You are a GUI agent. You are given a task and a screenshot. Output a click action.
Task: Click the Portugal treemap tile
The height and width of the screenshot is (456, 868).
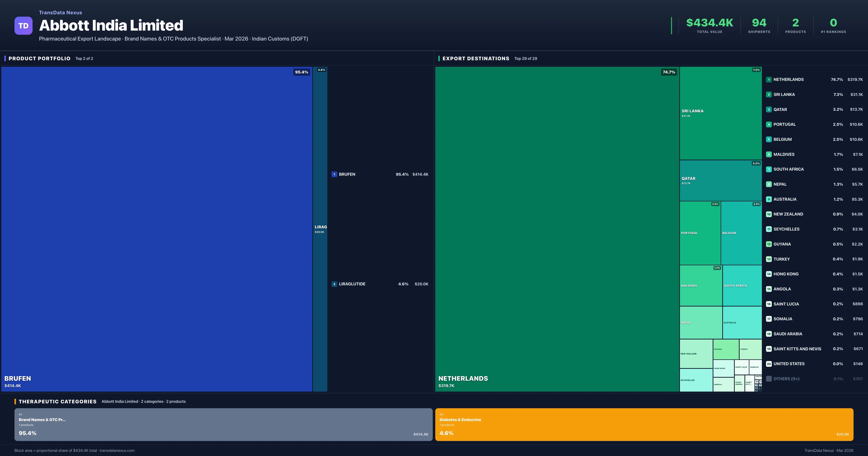pyautogui.click(x=700, y=233)
